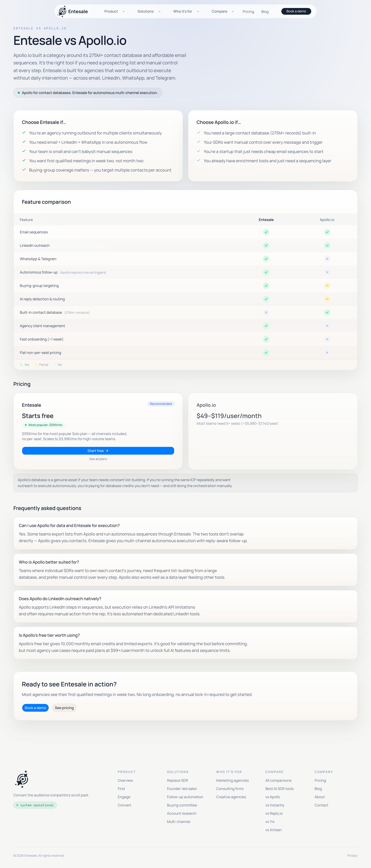The height and width of the screenshot is (868, 371).
Task: Click the See all plans link
Action: [x=98, y=459]
